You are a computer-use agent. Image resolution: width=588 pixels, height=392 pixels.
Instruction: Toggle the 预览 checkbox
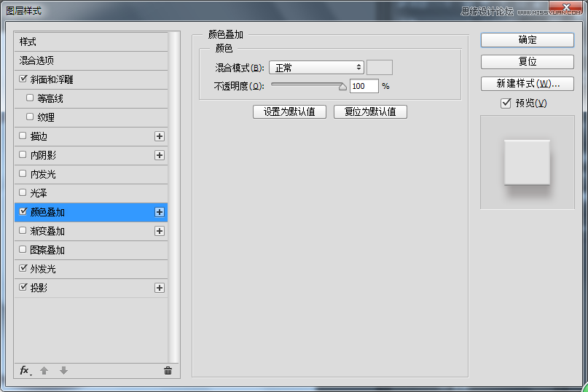(506, 103)
